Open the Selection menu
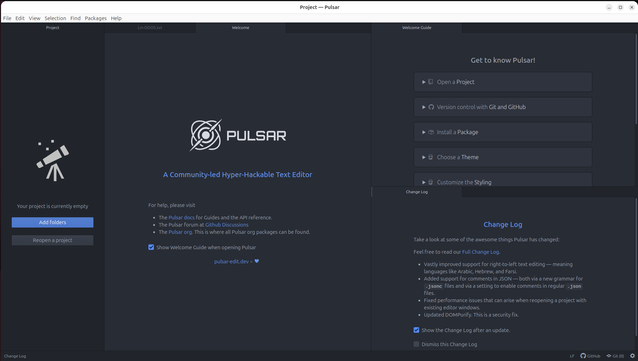 [x=55, y=18]
